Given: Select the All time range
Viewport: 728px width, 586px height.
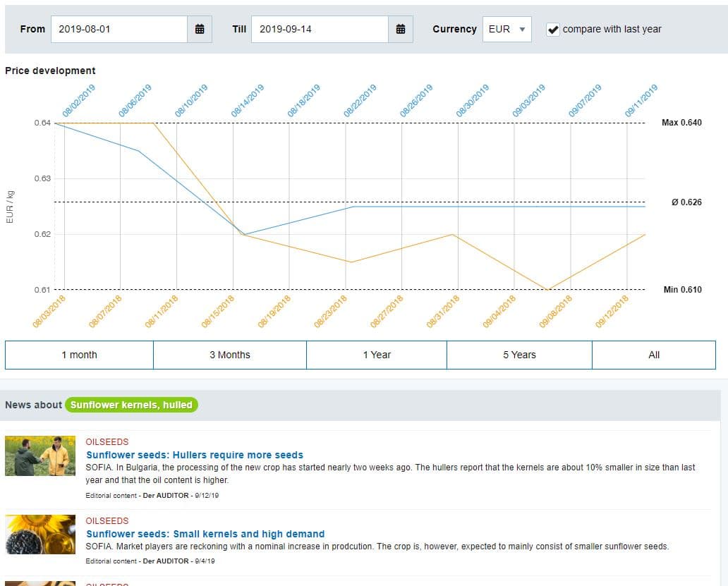Looking at the screenshot, I should click(654, 355).
